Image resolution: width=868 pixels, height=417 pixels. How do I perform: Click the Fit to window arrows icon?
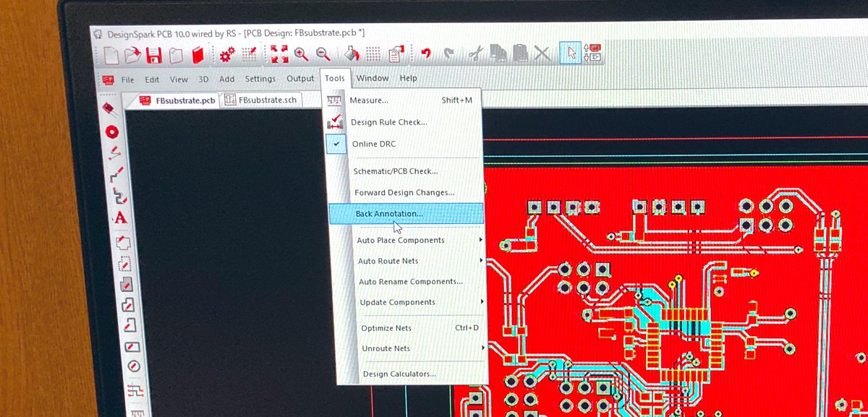tap(278, 54)
